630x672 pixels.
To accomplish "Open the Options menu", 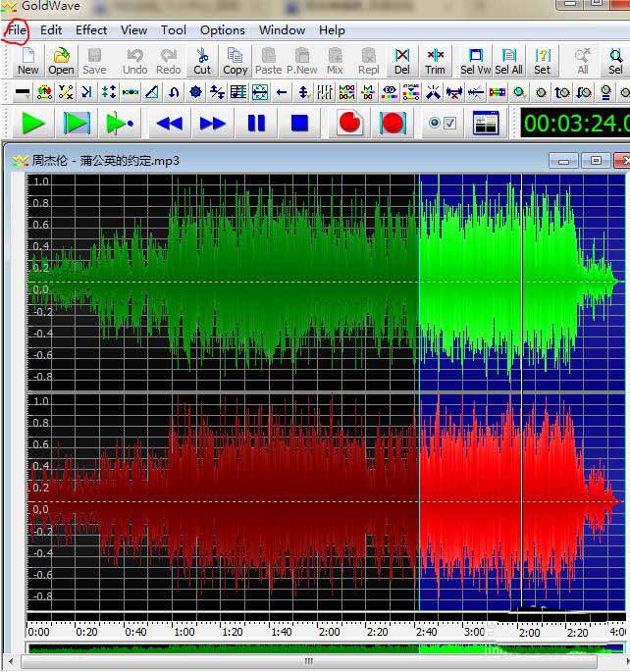I will (223, 29).
